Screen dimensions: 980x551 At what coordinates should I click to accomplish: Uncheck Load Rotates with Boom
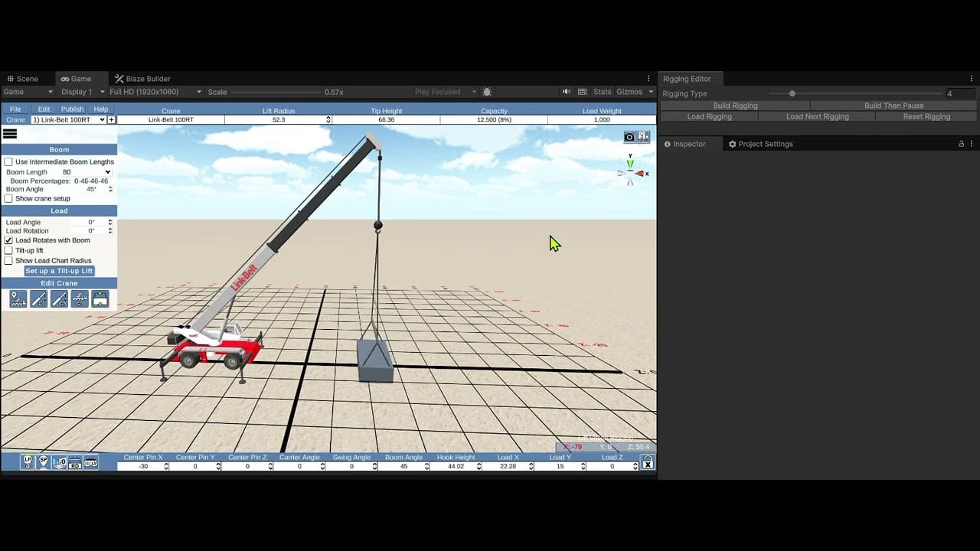click(8, 240)
